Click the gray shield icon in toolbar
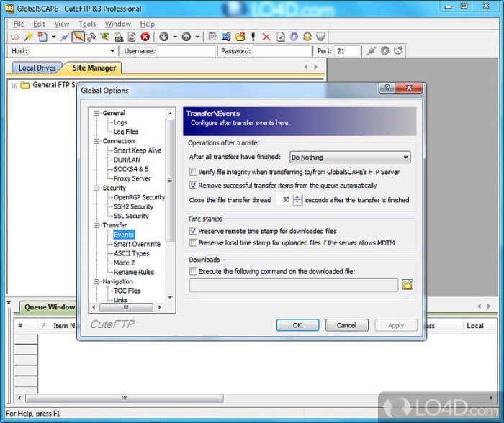 pyautogui.click(x=320, y=37)
